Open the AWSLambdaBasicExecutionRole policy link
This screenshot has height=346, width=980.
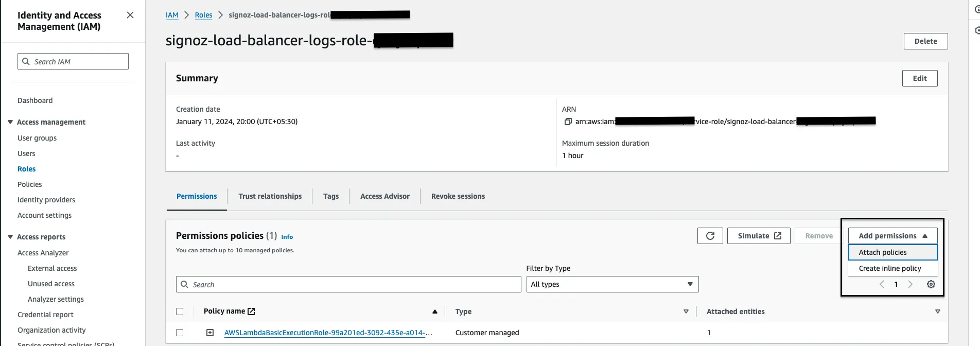tap(328, 333)
